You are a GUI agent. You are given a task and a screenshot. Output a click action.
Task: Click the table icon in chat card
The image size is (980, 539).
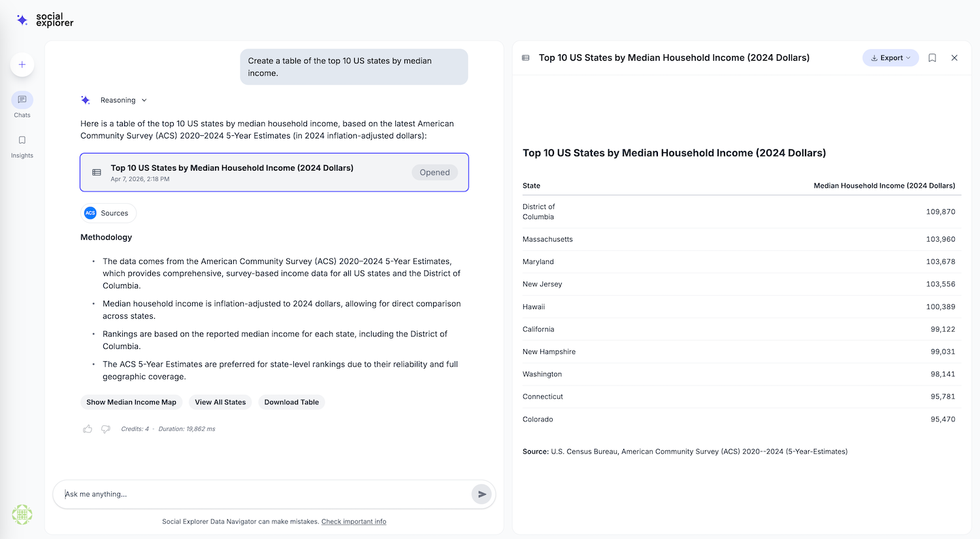click(97, 172)
